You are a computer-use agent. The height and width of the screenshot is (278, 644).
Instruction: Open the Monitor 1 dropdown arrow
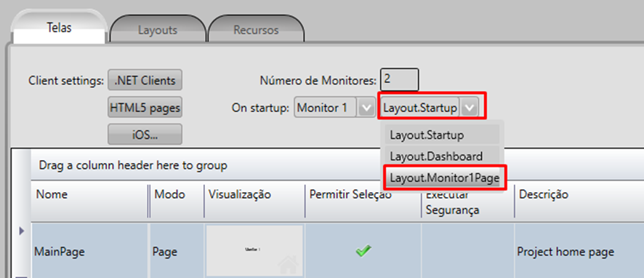[x=365, y=108]
